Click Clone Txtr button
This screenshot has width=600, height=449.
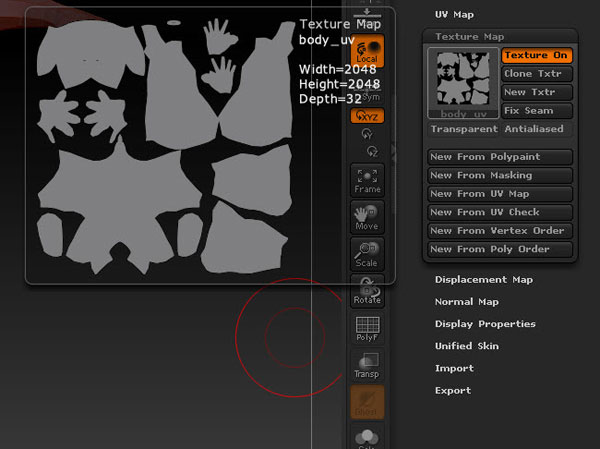pos(536,73)
